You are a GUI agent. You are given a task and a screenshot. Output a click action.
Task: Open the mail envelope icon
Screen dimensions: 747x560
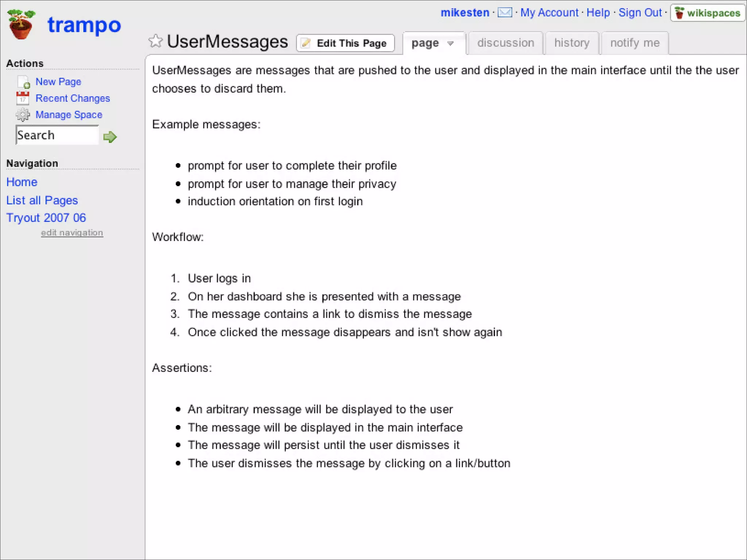pyautogui.click(x=505, y=13)
